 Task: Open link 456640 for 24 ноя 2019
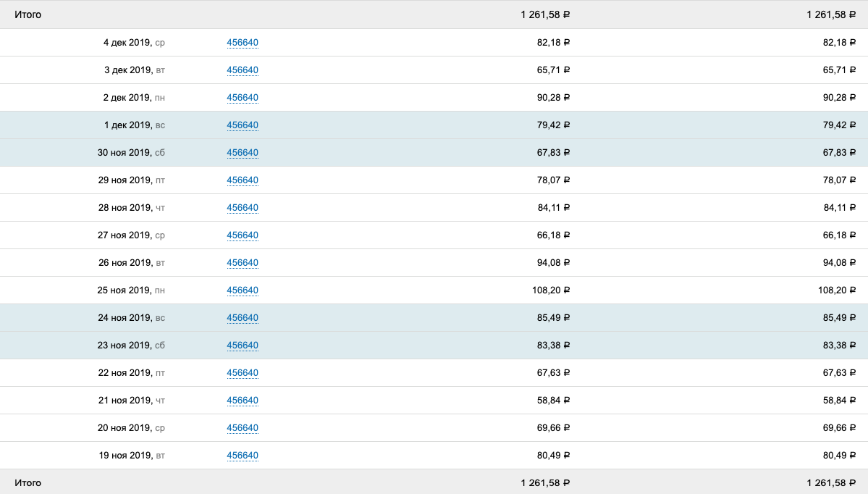click(243, 318)
